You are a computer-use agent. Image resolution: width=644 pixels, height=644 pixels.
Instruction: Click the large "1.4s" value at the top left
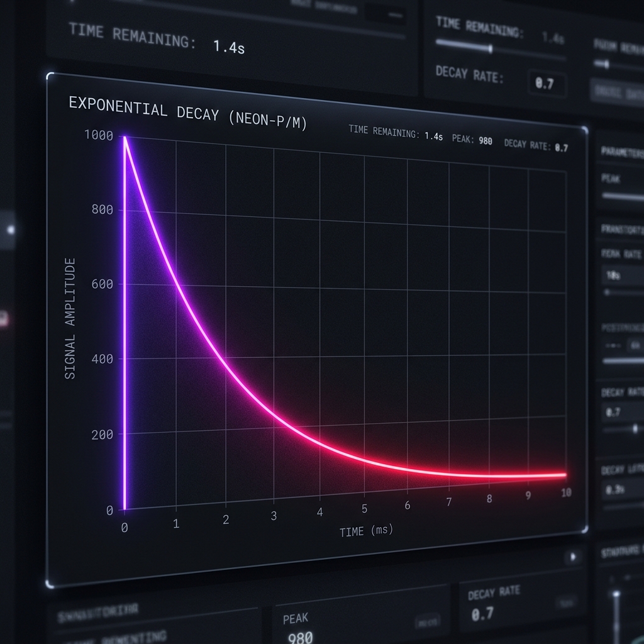click(229, 47)
